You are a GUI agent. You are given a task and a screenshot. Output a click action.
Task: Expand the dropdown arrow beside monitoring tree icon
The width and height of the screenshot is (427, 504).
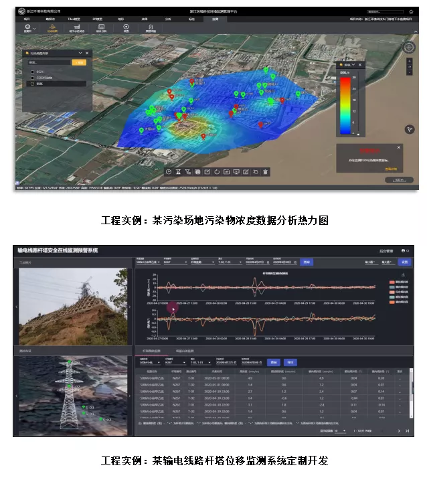point(35,29)
